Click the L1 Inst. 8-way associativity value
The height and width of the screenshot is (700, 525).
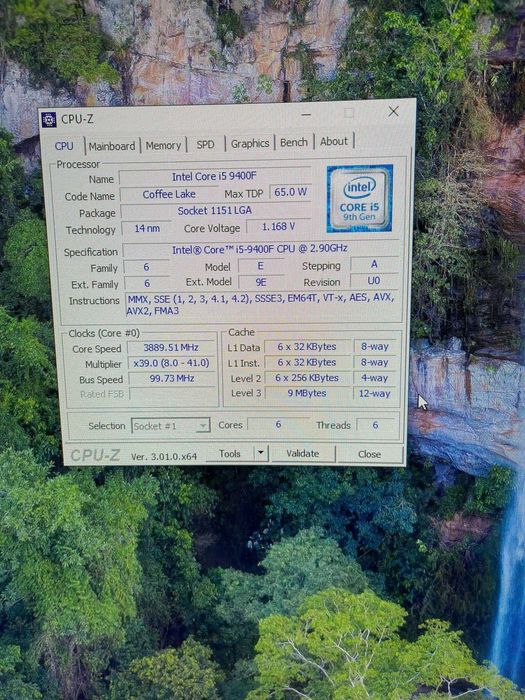tap(375, 362)
